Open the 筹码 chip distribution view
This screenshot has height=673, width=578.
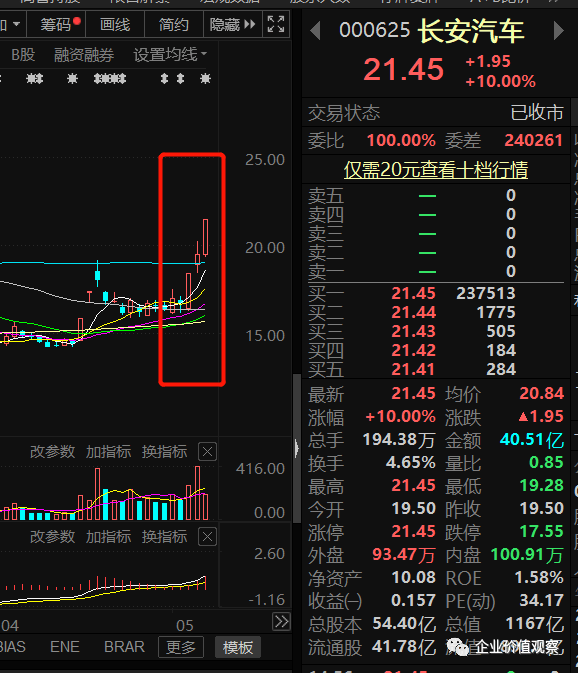pyautogui.click(x=56, y=24)
